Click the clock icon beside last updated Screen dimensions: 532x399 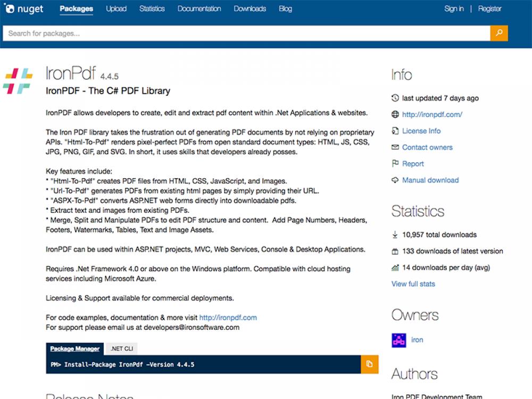(x=394, y=98)
